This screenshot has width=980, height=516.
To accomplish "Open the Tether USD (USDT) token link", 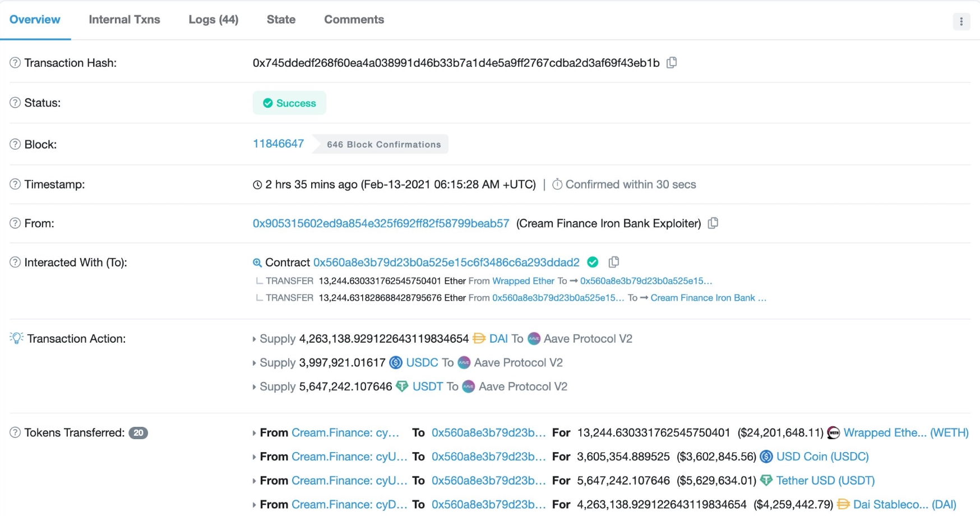I will click(x=825, y=481).
